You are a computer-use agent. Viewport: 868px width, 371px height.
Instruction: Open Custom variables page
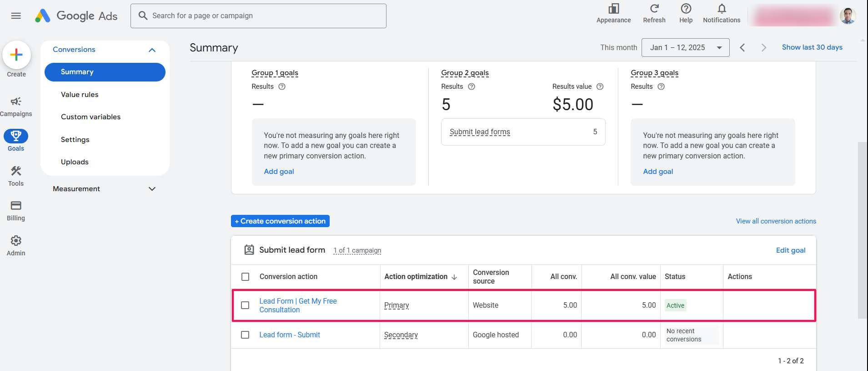(x=90, y=117)
